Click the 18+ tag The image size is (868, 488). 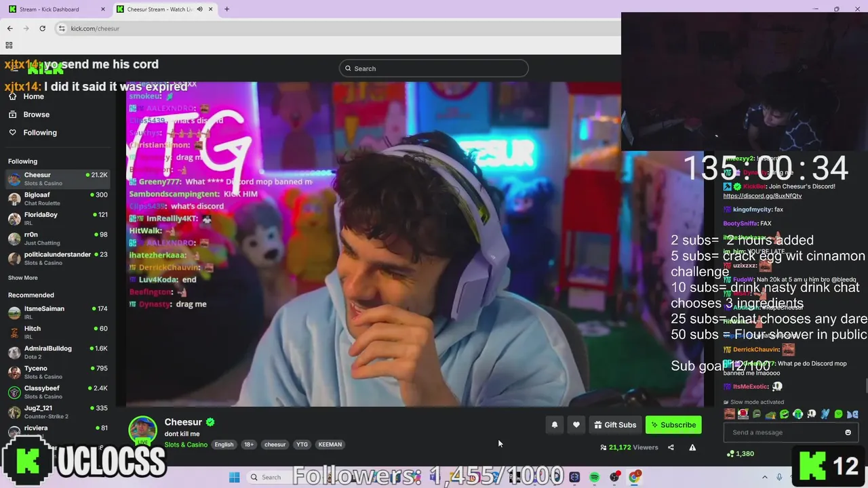(249, 445)
